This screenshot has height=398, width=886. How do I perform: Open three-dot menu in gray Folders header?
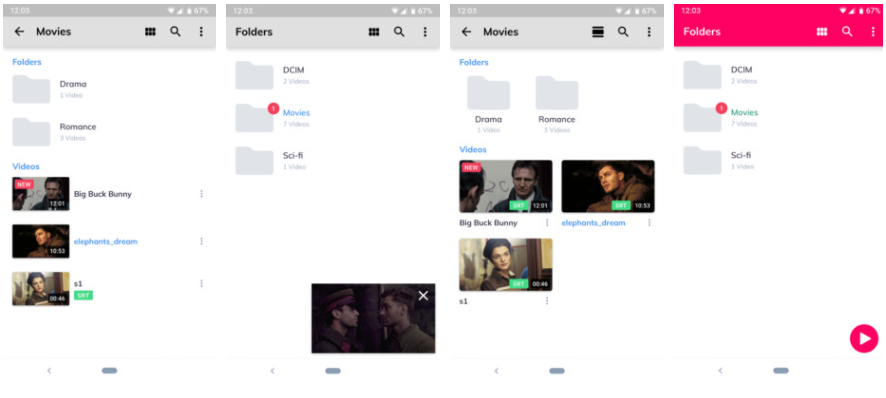click(x=425, y=32)
